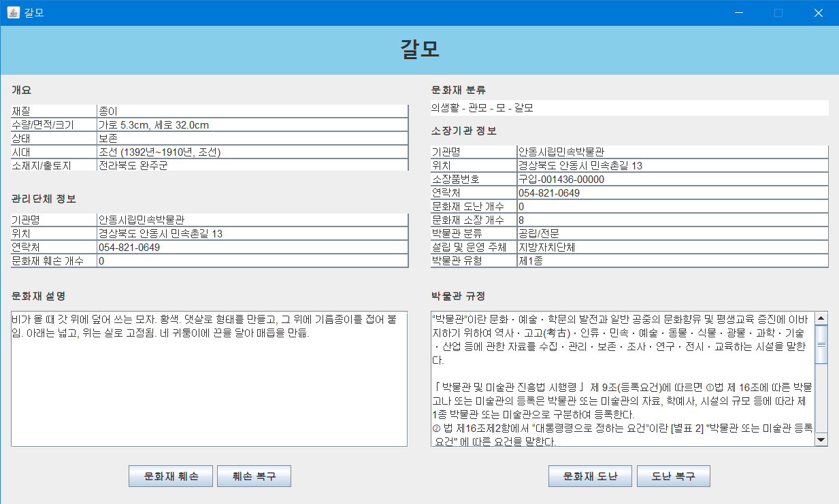The width and height of the screenshot is (839, 504).
Task: Click the Java coffee cup icon in title bar
Action: tap(12, 12)
